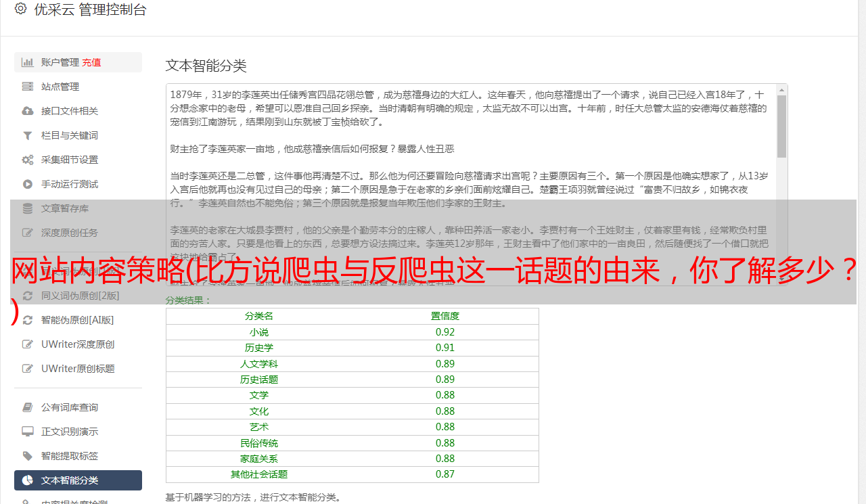Screen dimensions: 866x504
Task: Open 站点管理 via its server icon
Action: point(28,87)
